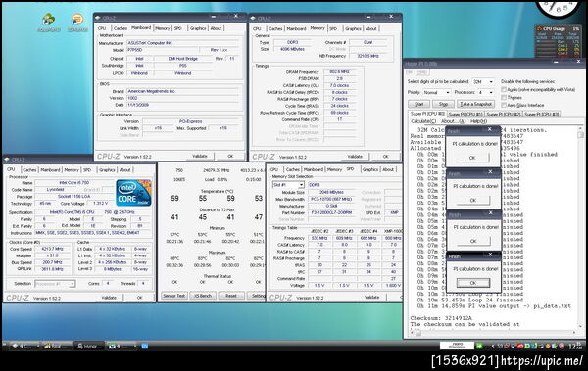Open the pi digits dropdown showing 32M
Image resolution: width=588 pixels, height=371 pixels.
483,81
